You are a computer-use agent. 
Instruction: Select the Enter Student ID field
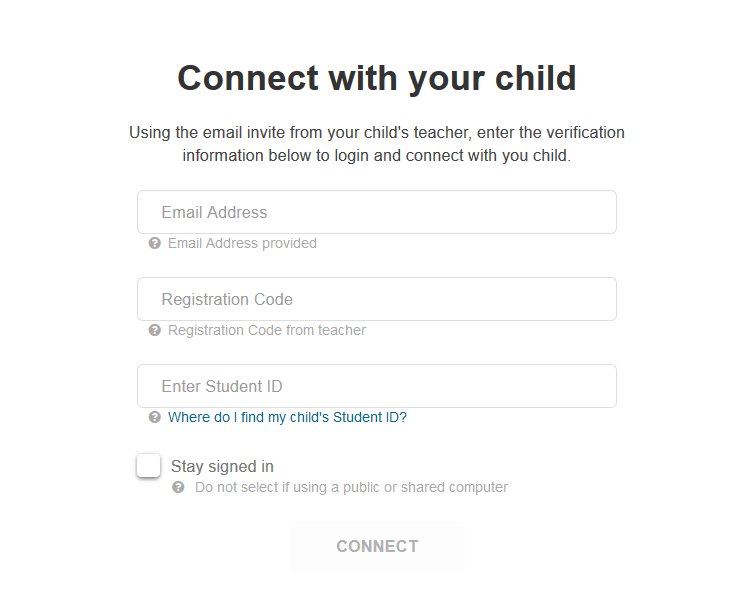[x=376, y=386]
